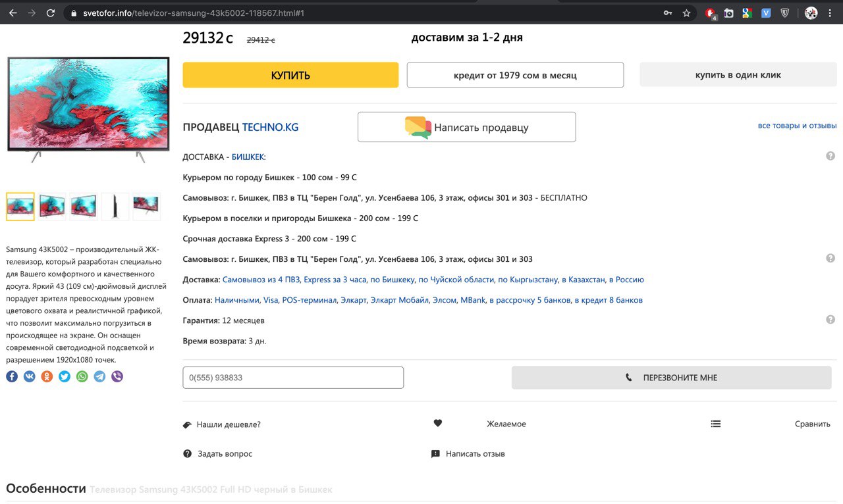This screenshot has width=843, height=504.
Task: Open the Chrome profile avatar
Action: click(x=811, y=13)
